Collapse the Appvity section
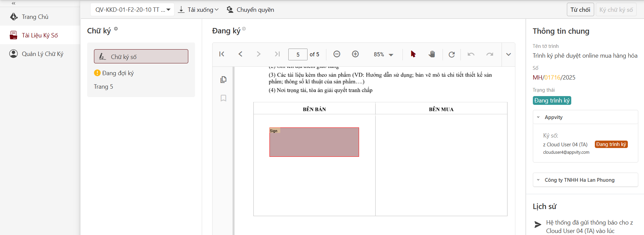This screenshot has width=644, height=235. (538, 117)
